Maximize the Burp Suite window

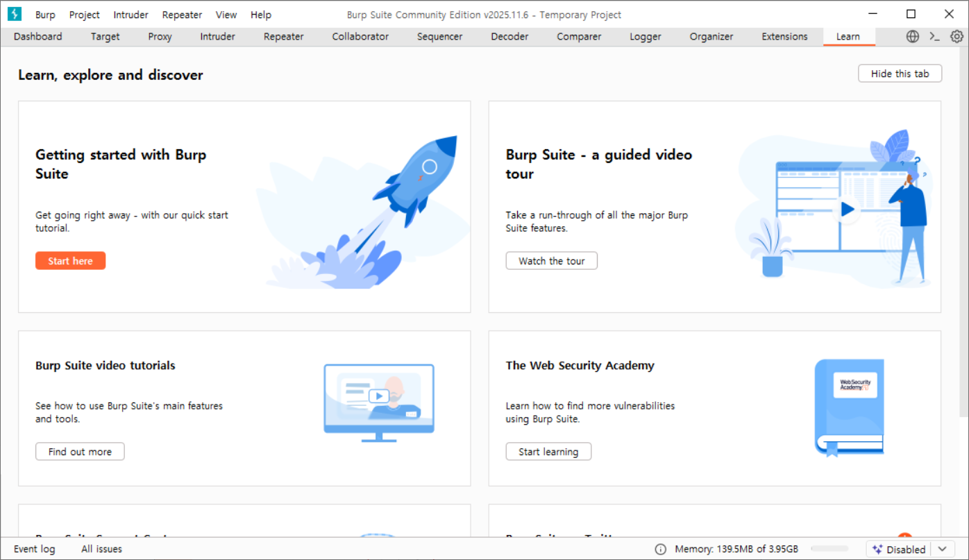911,14
